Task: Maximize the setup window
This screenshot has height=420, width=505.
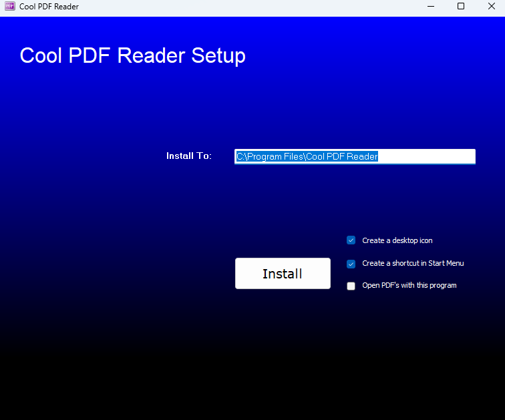Action: pyautogui.click(x=461, y=7)
